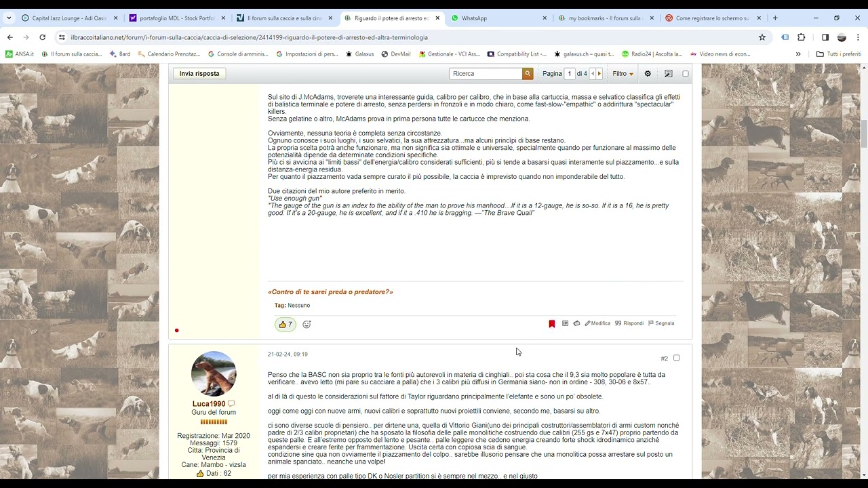The height and width of the screenshot is (488, 868).
Task: Bookmark this page with star icon
Action: 762,37
